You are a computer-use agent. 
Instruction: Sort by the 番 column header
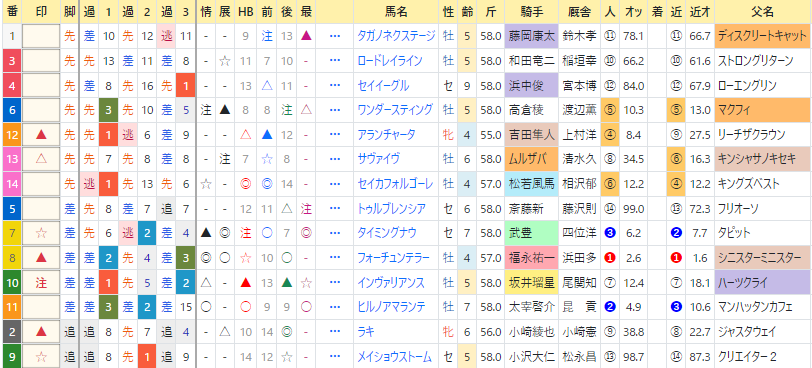click(x=11, y=11)
